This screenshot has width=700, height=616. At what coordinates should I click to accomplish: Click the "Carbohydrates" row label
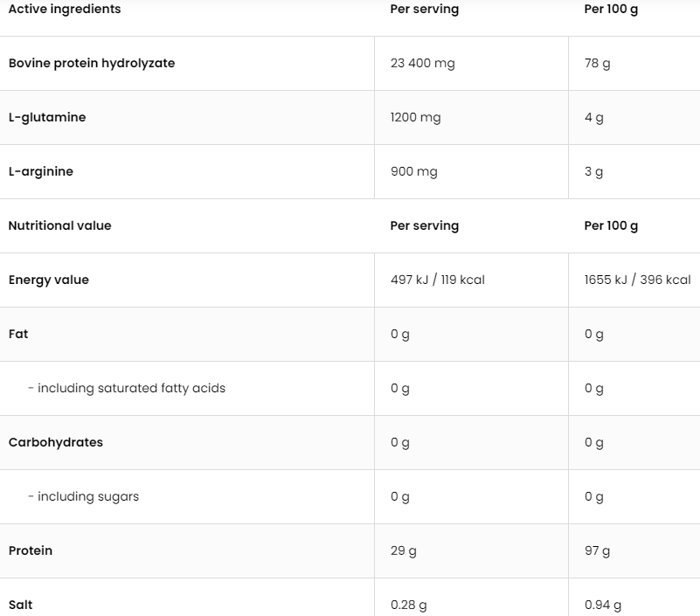(x=56, y=442)
